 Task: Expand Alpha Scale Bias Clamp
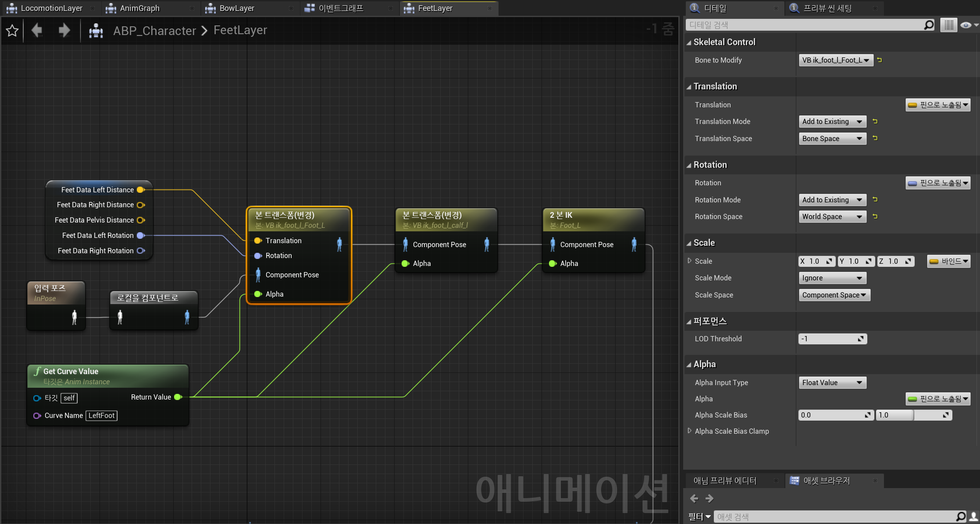pyautogui.click(x=689, y=431)
